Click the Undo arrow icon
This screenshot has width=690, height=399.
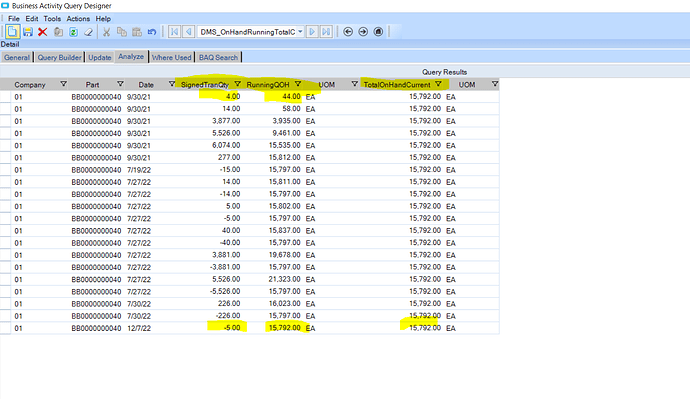click(x=152, y=32)
